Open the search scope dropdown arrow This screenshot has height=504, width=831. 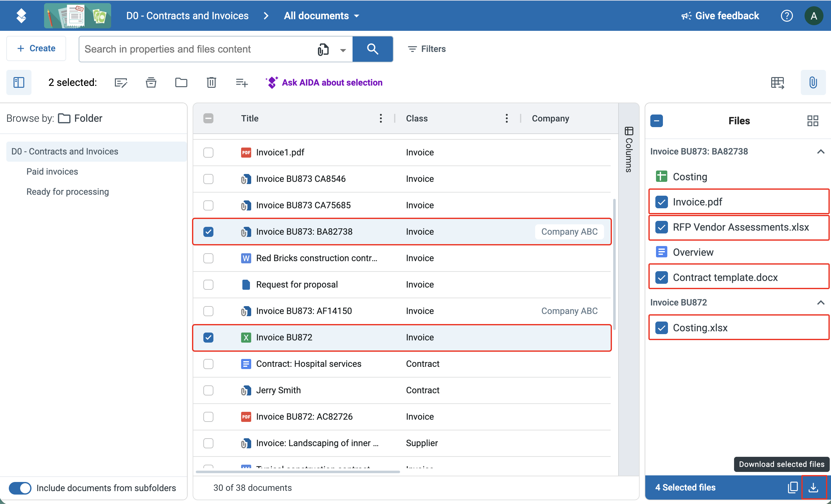(x=343, y=50)
